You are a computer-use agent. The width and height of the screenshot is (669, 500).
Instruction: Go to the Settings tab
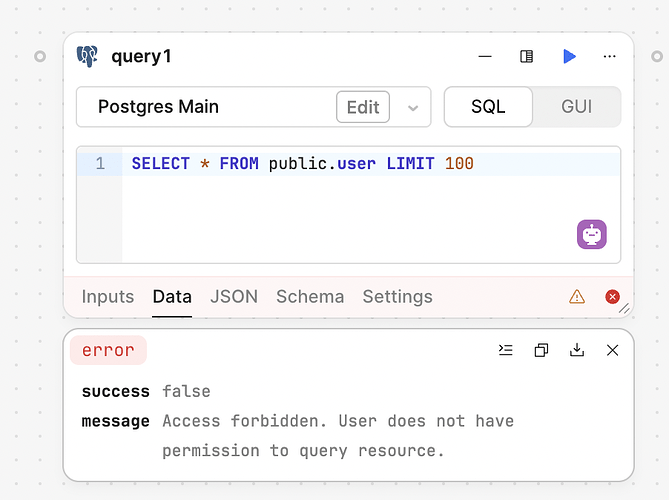tap(397, 296)
